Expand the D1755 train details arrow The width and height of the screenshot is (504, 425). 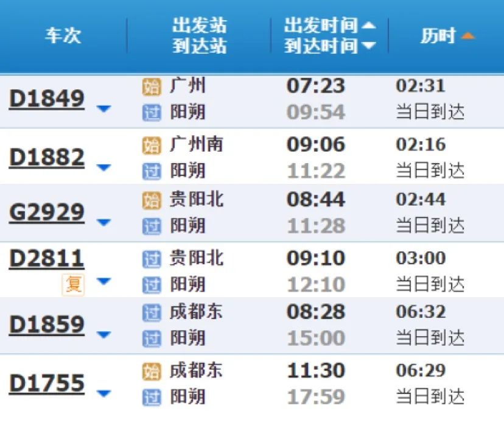point(104,393)
